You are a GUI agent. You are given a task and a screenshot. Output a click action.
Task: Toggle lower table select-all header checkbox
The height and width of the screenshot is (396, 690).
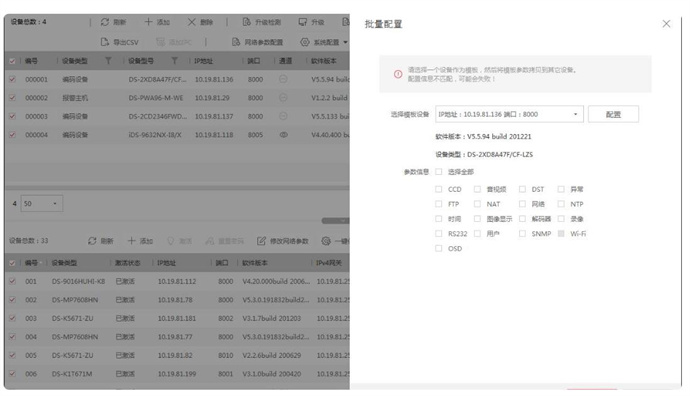coord(12,263)
